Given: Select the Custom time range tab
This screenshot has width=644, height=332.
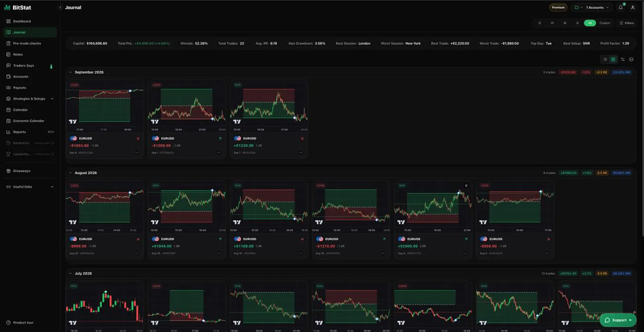Looking at the screenshot, I should [605, 23].
